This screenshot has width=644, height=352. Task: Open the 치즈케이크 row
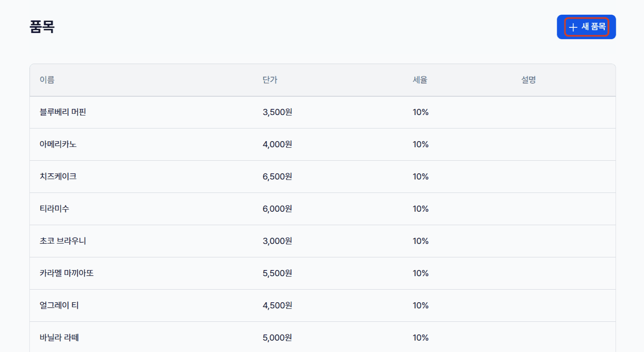point(323,177)
